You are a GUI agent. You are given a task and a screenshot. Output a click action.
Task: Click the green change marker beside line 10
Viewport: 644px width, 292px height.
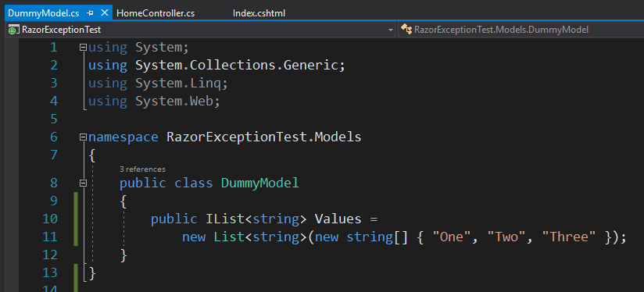(76, 219)
